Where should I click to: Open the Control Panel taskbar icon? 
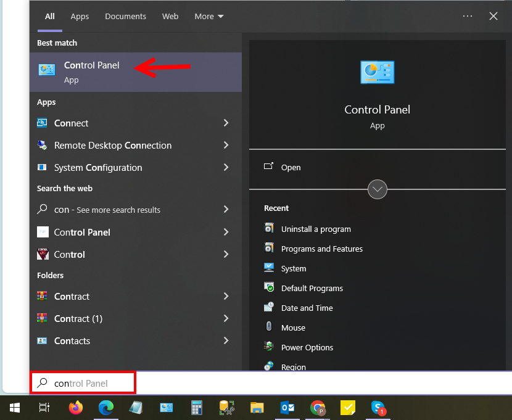166,408
